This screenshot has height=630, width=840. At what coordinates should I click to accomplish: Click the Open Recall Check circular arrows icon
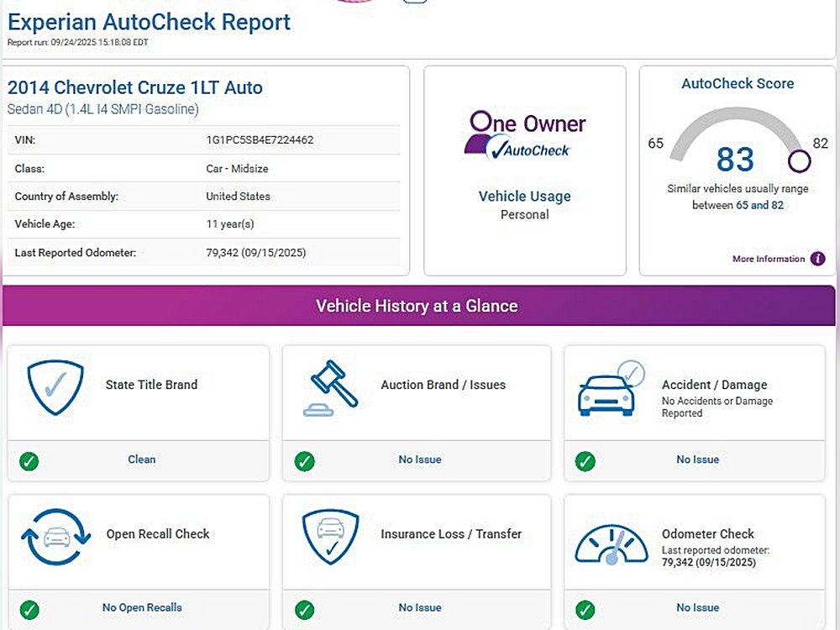[55, 537]
